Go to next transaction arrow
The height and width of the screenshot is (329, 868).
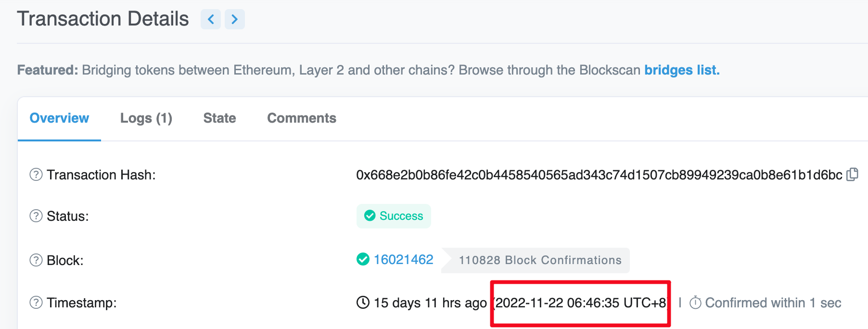(235, 19)
